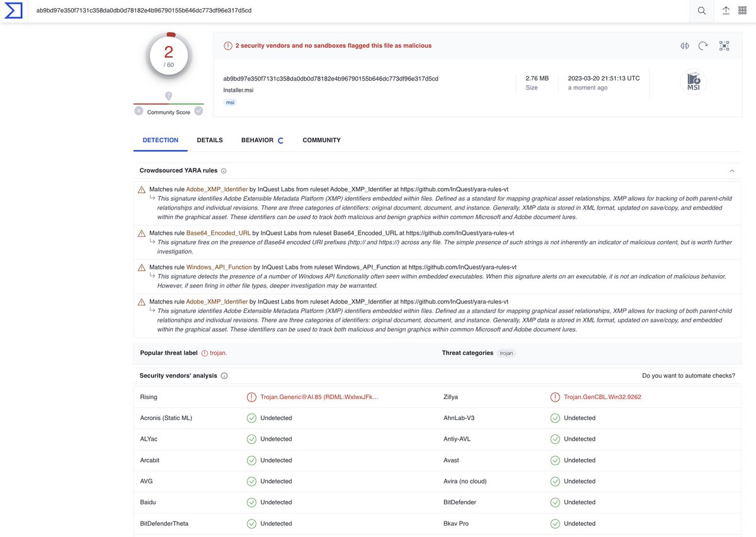
Task: Click the Zillya detection alert icon
Action: pos(555,397)
